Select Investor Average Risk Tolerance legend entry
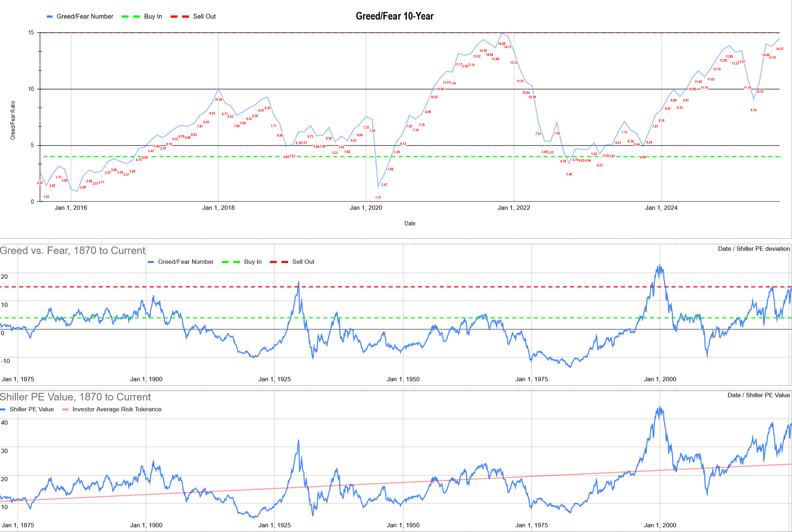Viewport: 792px width, 532px height. pyautogui.click(x=117, y=409)
